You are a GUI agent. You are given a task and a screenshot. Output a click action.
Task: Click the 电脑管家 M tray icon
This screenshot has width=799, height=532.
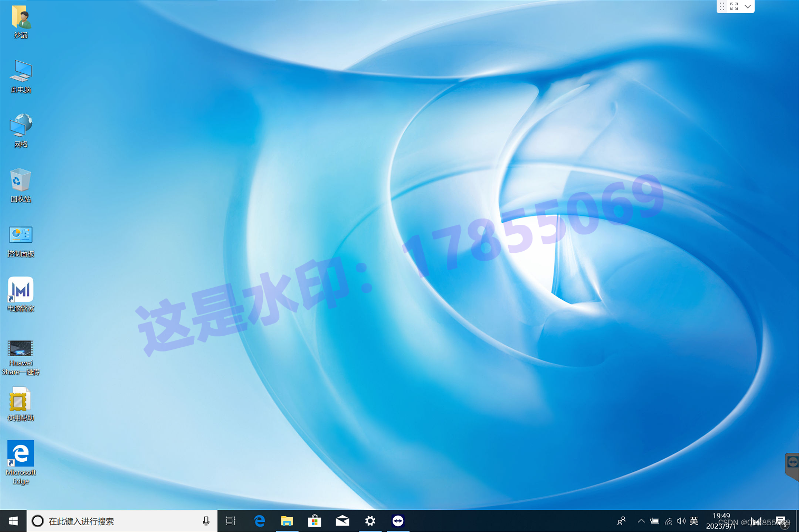tap(755, 521)
